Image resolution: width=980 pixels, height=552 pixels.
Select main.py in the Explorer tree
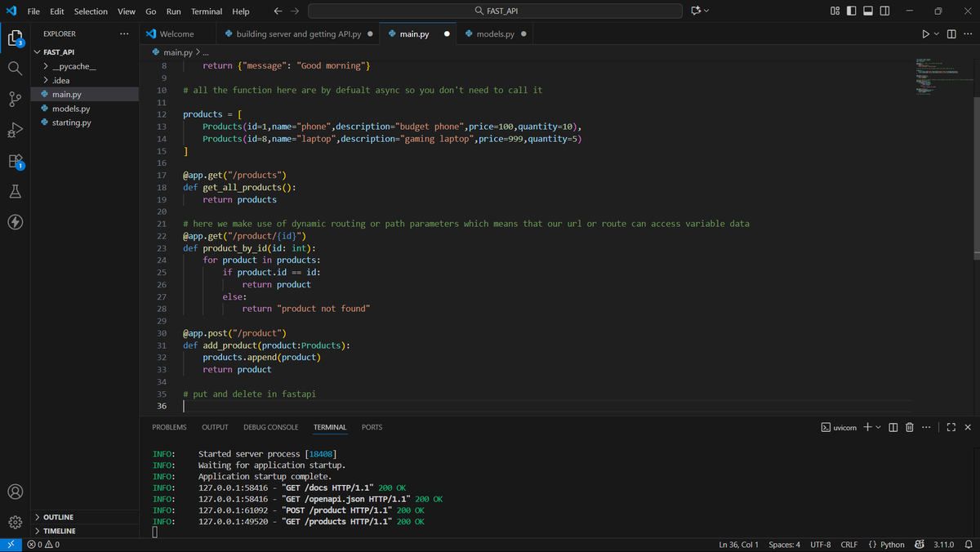coord(66,94)
